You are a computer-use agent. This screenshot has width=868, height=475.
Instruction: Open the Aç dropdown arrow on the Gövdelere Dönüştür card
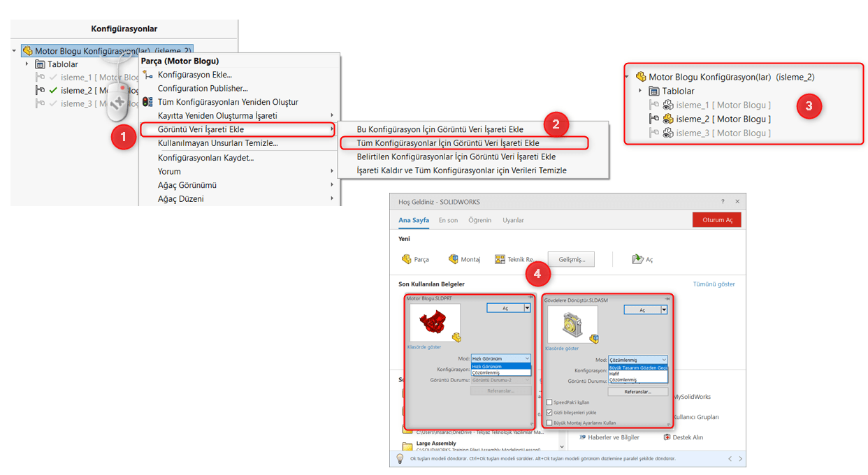pos(665,309)
